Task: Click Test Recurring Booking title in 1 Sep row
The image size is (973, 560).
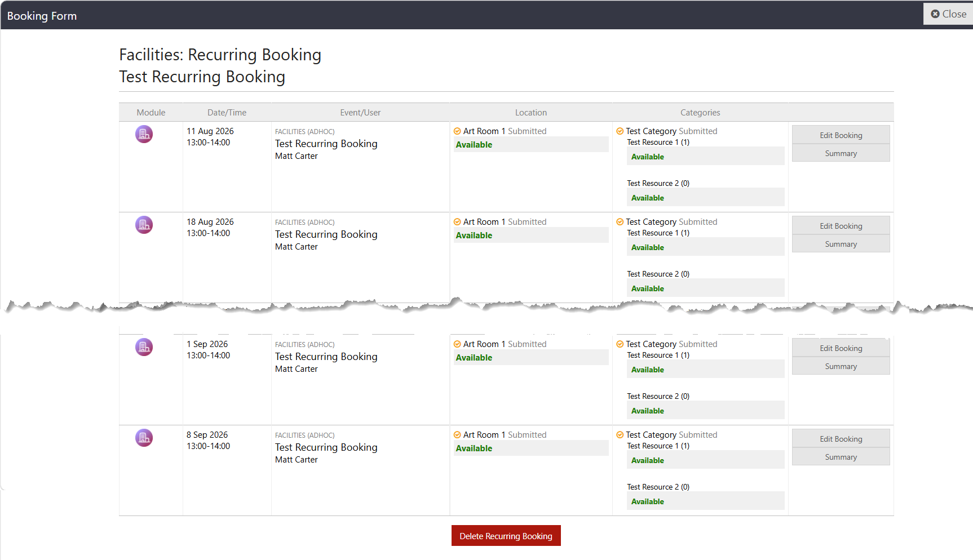Action: [x=326, y=357]
